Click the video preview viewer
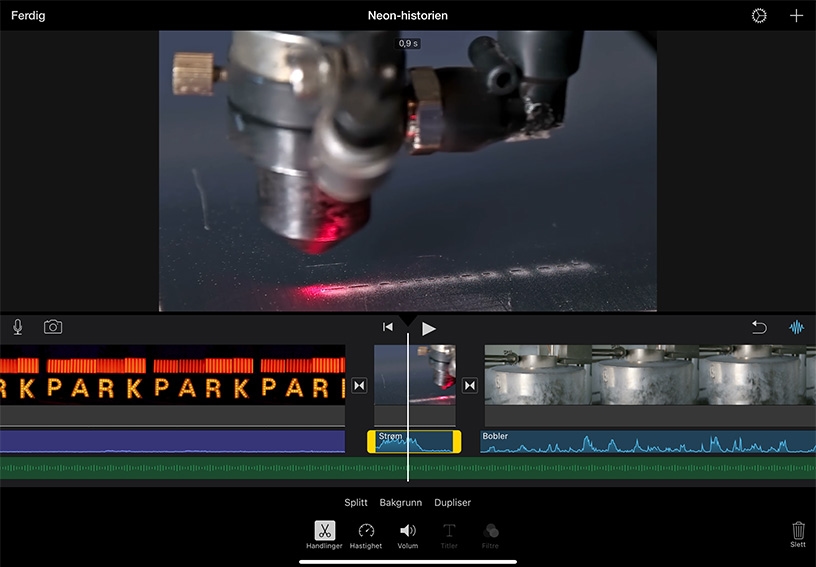Viewport: 816px width, 567px height. 407,171
